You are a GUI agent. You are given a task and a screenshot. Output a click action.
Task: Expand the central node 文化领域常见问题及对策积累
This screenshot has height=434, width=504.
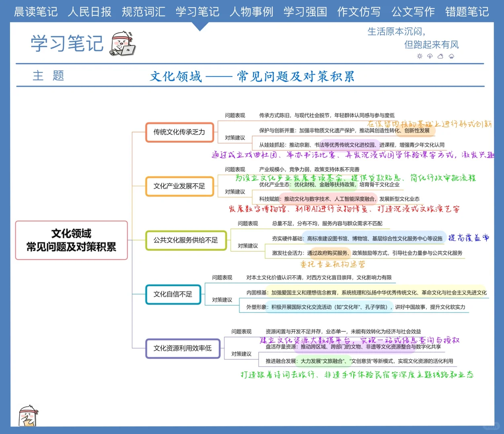[71, 240]
